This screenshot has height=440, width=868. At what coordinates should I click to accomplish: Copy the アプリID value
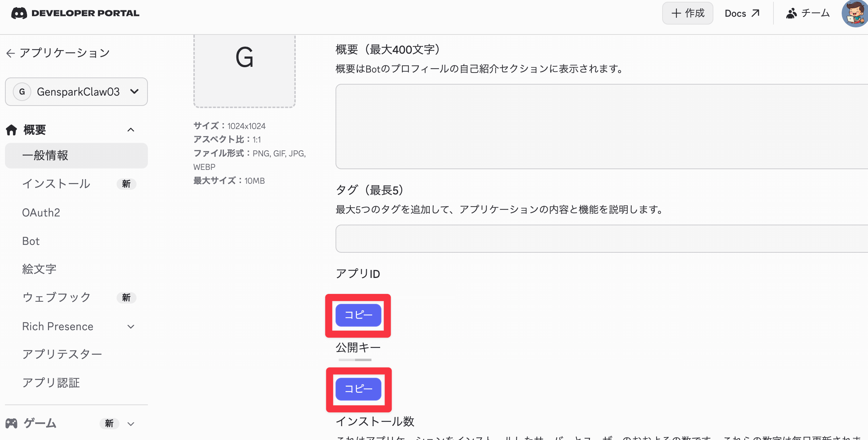click(358, 315)
